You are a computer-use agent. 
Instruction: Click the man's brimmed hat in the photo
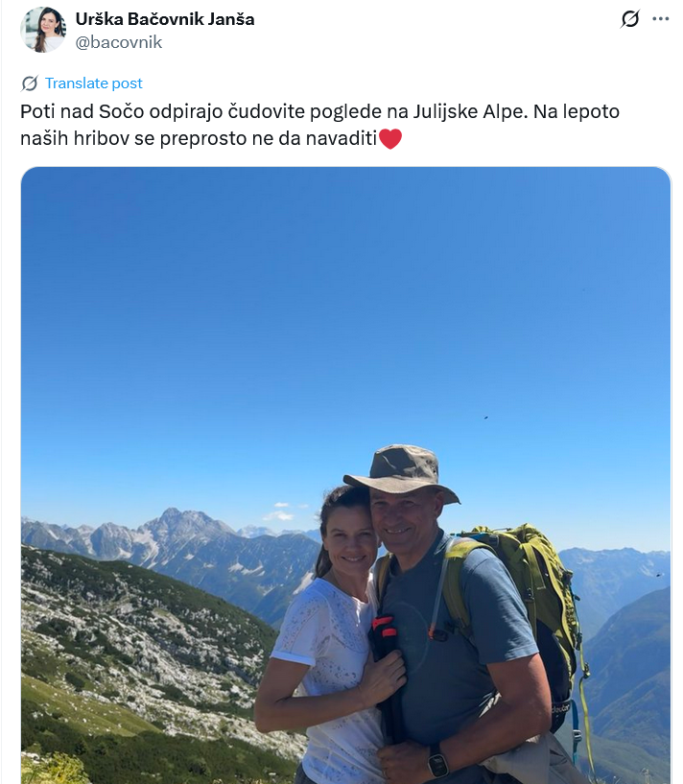[x=402, y=473]
